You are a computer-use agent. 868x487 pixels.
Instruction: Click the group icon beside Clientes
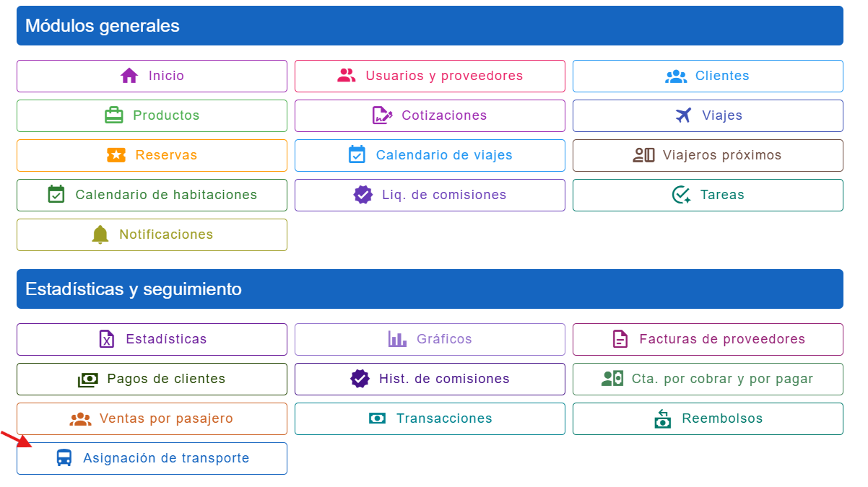coord(676,76)
